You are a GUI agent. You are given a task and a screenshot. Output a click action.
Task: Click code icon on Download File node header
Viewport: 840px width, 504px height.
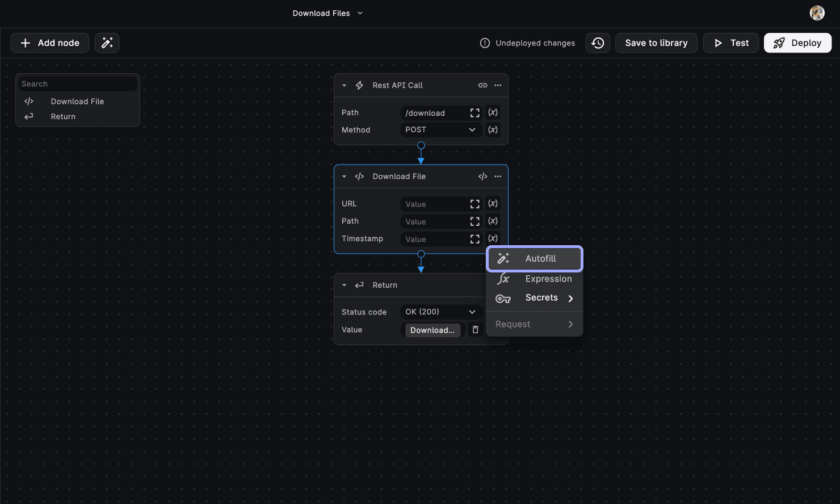(x=482, y=177)
